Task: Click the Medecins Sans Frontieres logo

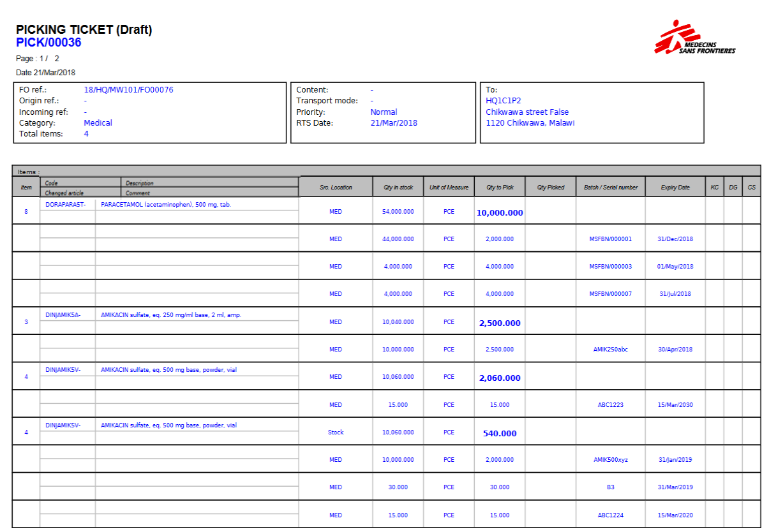Action: [694, 38]
